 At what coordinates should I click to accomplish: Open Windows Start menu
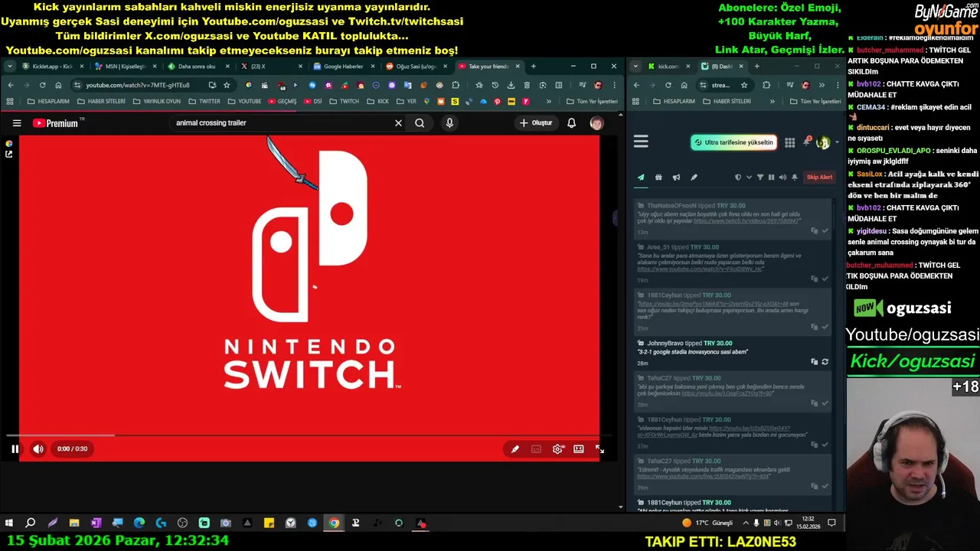[9, 523]
